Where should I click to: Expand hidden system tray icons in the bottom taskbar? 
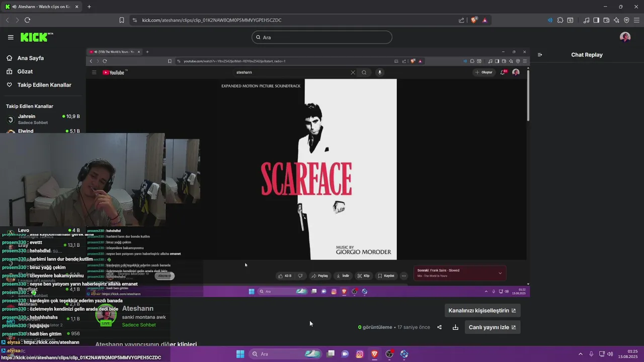coord(581,354)
